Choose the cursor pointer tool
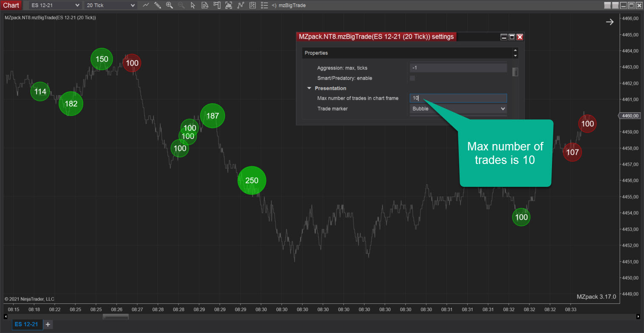 click(x=193, y=5)
